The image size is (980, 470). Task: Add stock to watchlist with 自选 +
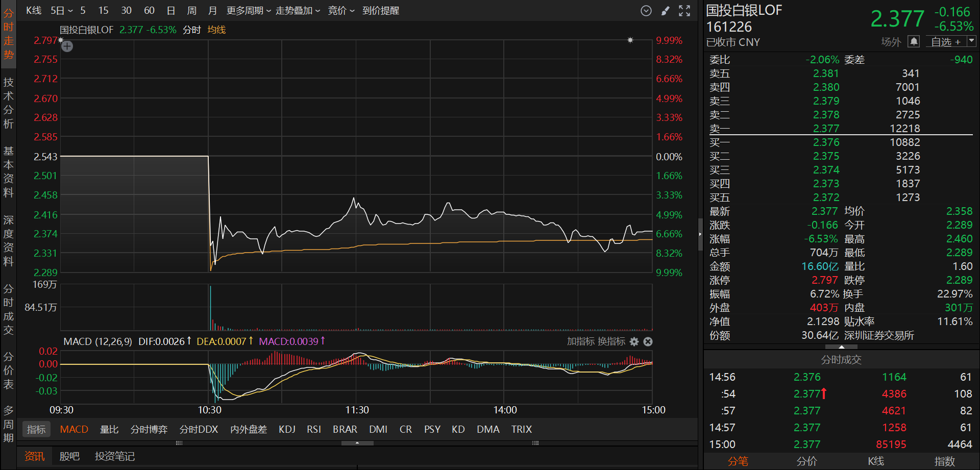tap(945, 42)
